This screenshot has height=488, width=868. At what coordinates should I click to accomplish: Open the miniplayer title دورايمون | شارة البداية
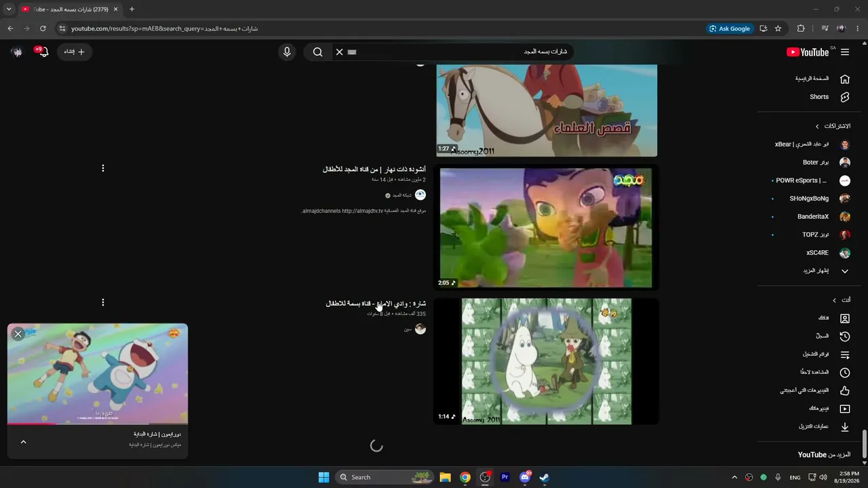(157, 434)
